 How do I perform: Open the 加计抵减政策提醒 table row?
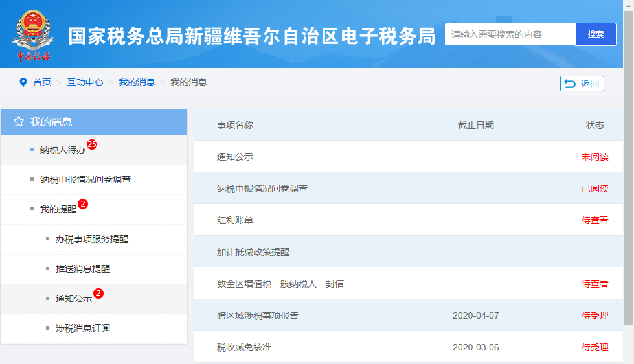pos(409,252)
